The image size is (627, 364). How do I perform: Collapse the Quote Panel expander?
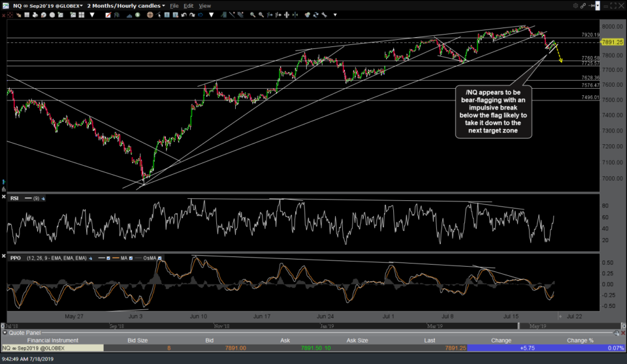pyautogui.click(x=5, y=333)
